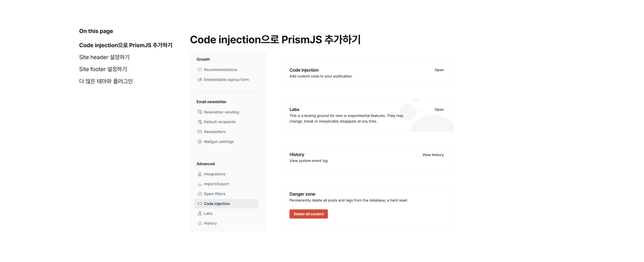Click the Labs flask icon in sidebar

(200, 213)
